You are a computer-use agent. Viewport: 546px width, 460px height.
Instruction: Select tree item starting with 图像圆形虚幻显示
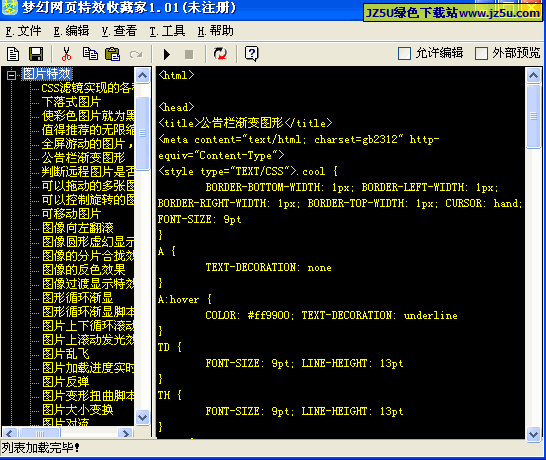coord(88,242)
